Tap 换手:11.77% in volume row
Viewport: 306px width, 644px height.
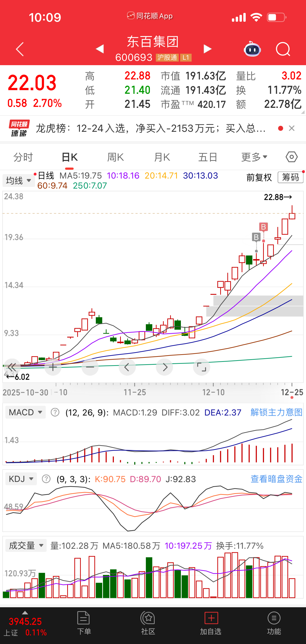pyautogui.click(x=240, y=546)
